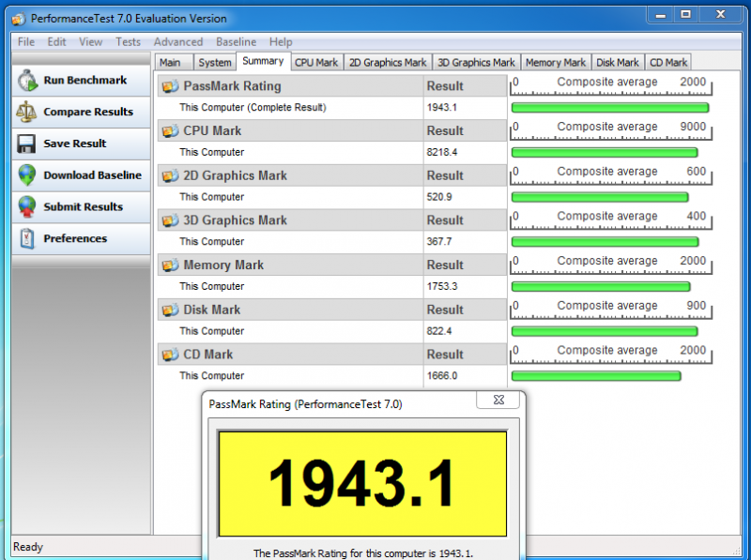This screenshot has width=751, height=560.
Task: Click the Disk Mark green result bar
Action: pos(605,331)
